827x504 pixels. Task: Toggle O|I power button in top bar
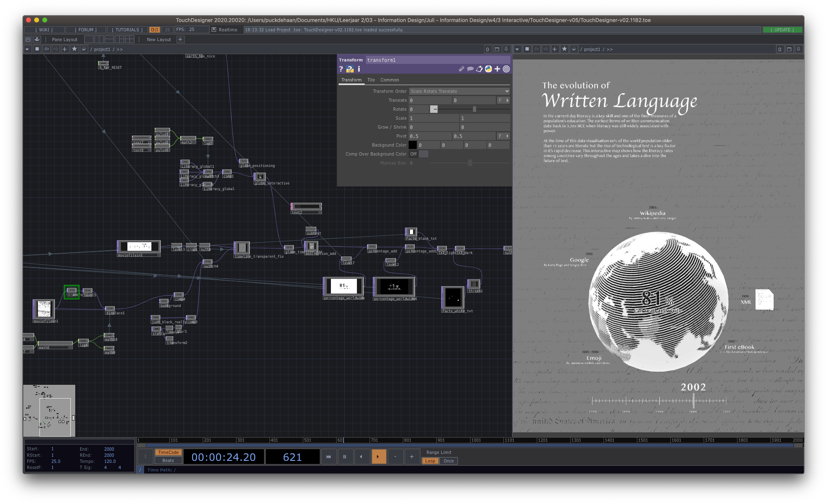click(x=154, y=30)
